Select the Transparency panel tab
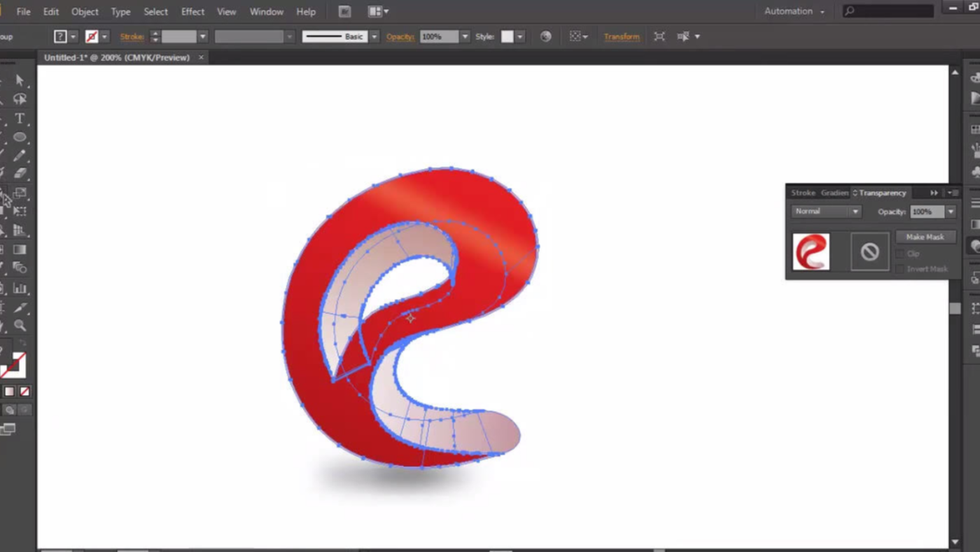 [880, 193]
